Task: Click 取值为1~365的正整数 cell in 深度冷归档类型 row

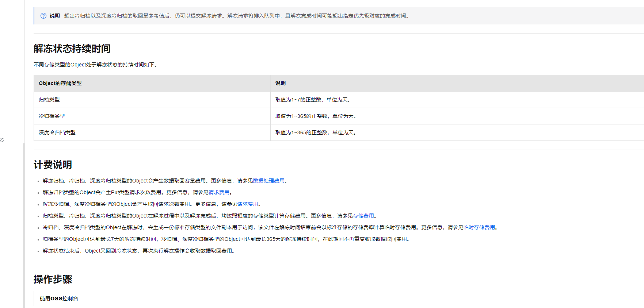Action: pyautogui.click(x=457, y=132)
